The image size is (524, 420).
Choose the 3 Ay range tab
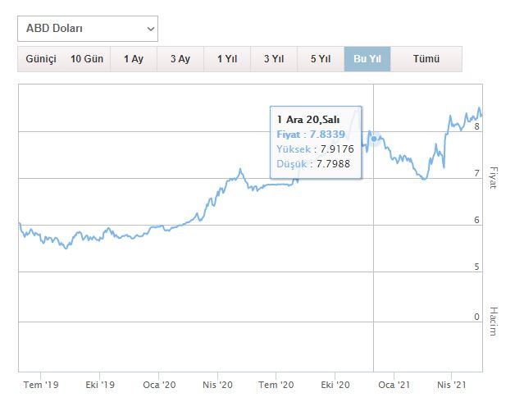click(180, 59)
